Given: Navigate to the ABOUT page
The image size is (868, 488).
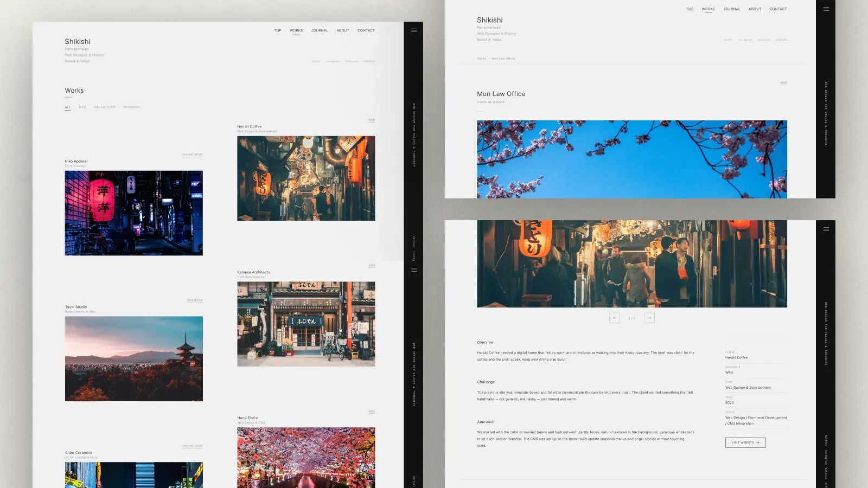Looking at the screenshot, I should [x=342, y=30].
